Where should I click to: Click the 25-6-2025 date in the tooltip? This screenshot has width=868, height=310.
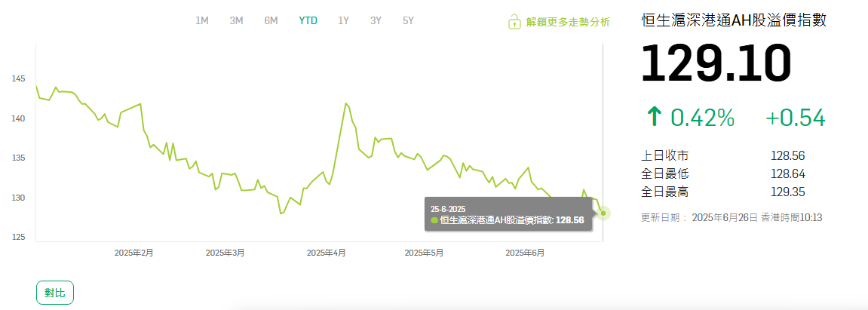pos(448,208)
